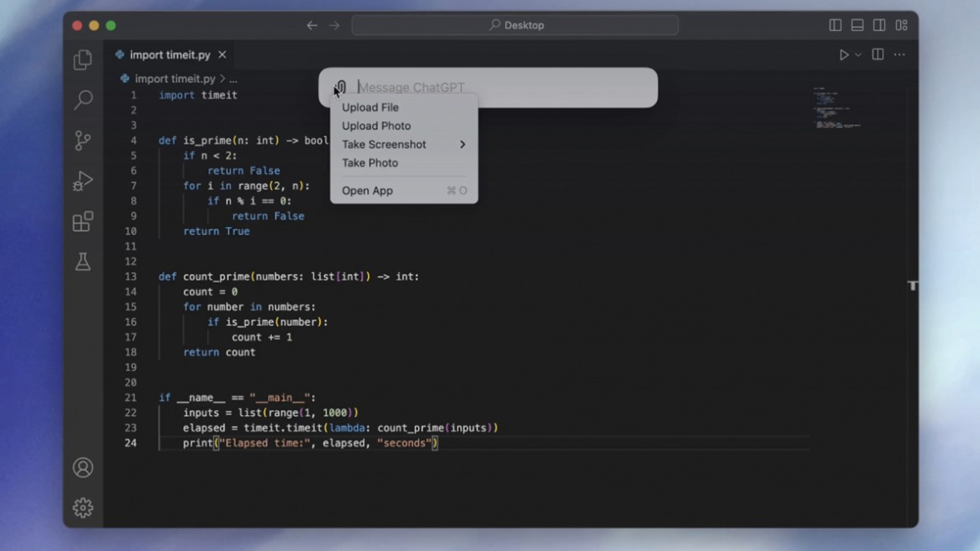Click the Python file icon in breadcrumb

[125, 78]
